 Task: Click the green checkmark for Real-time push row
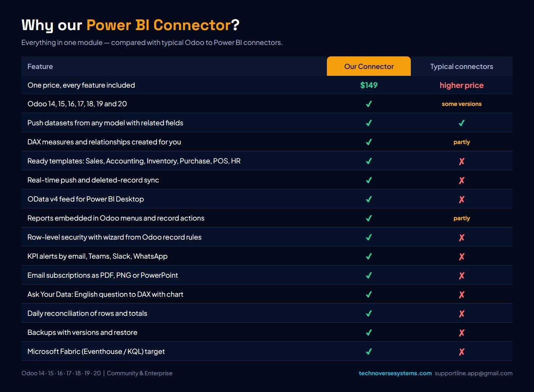click(x=369, y=180)
